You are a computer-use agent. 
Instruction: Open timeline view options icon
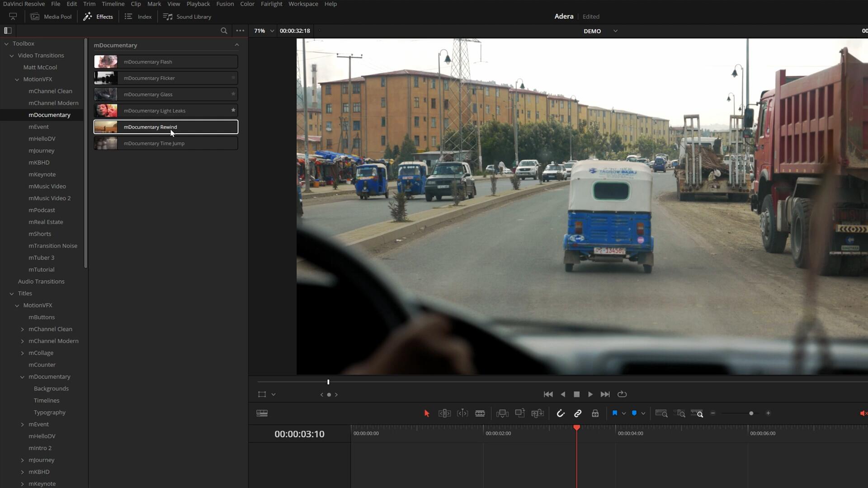[262, 413]
